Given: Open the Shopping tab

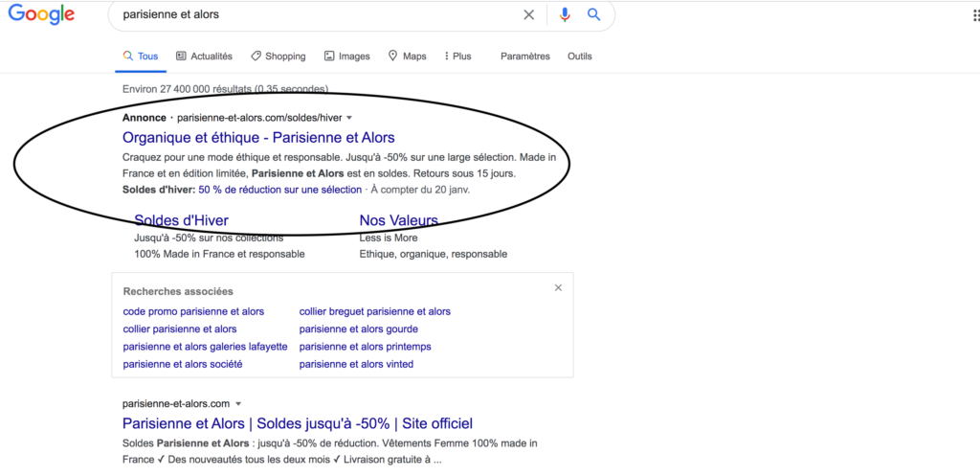Looking at the screenshot, I should (278, 57).
